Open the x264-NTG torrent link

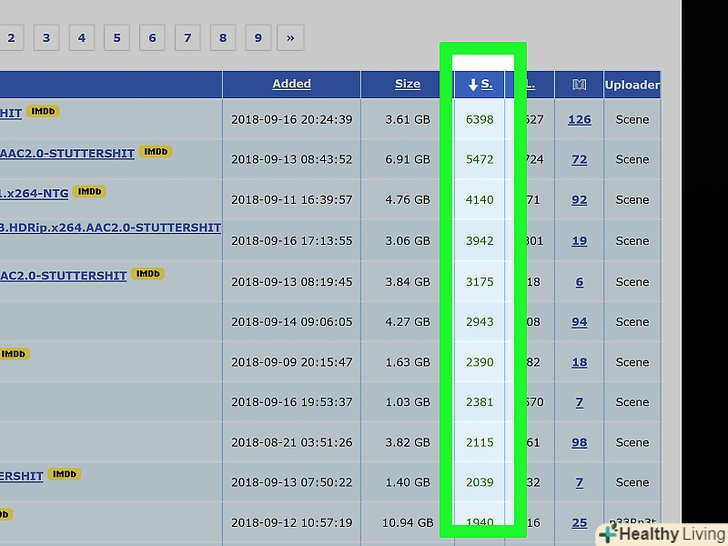coord(34,194)
